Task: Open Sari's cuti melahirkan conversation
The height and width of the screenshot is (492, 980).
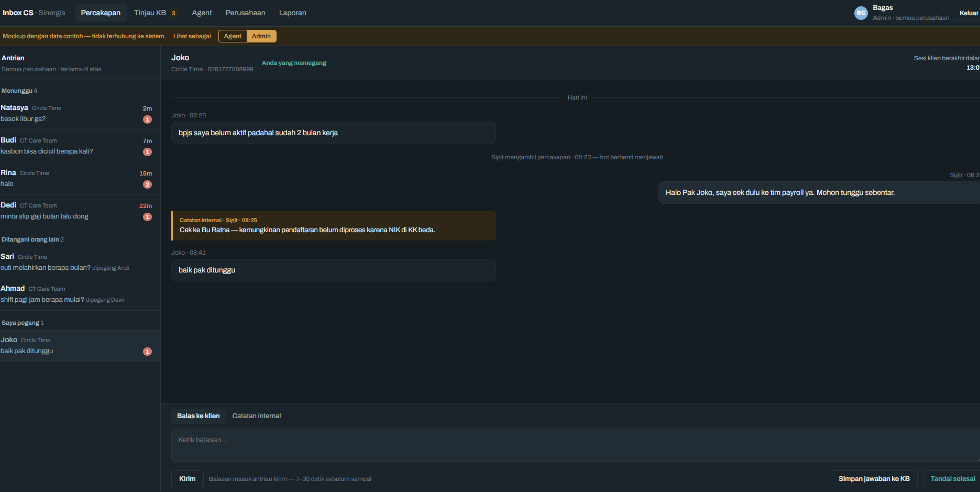Action: click(80, 262)
